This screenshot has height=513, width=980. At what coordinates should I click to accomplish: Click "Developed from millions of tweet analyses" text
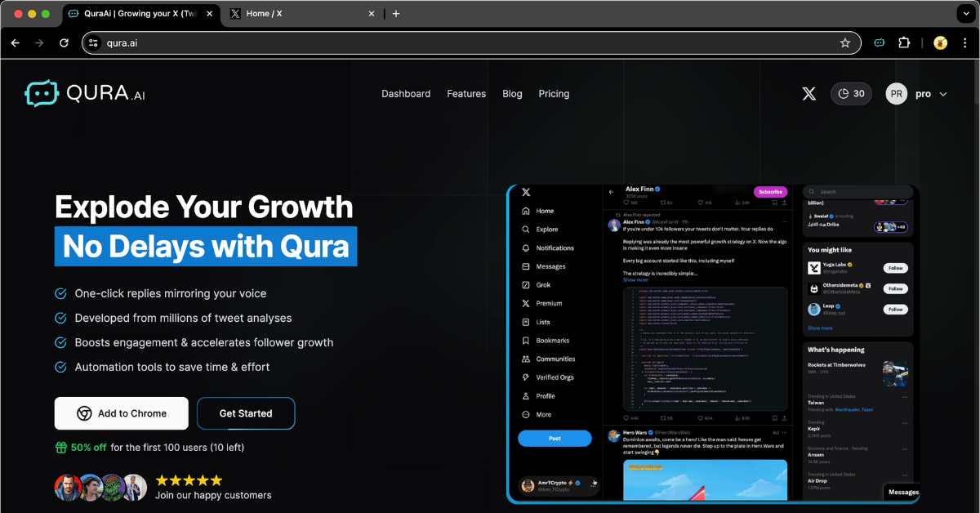183,318
